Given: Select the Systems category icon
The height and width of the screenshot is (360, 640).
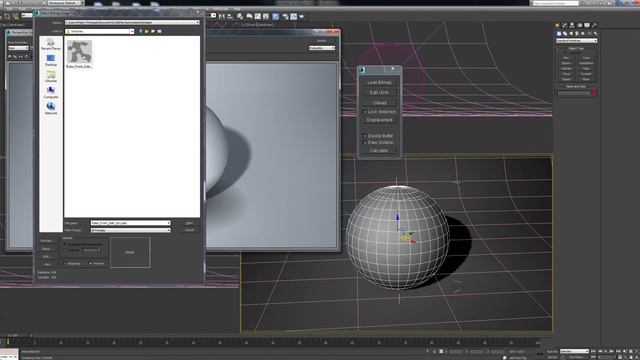Looking at the screenshot, I should coord(596,33).
